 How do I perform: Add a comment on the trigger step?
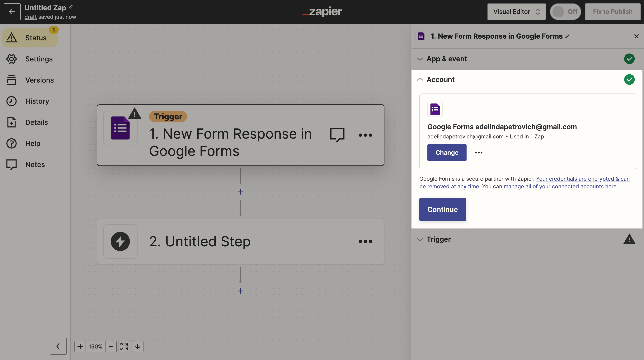point(337,135)
